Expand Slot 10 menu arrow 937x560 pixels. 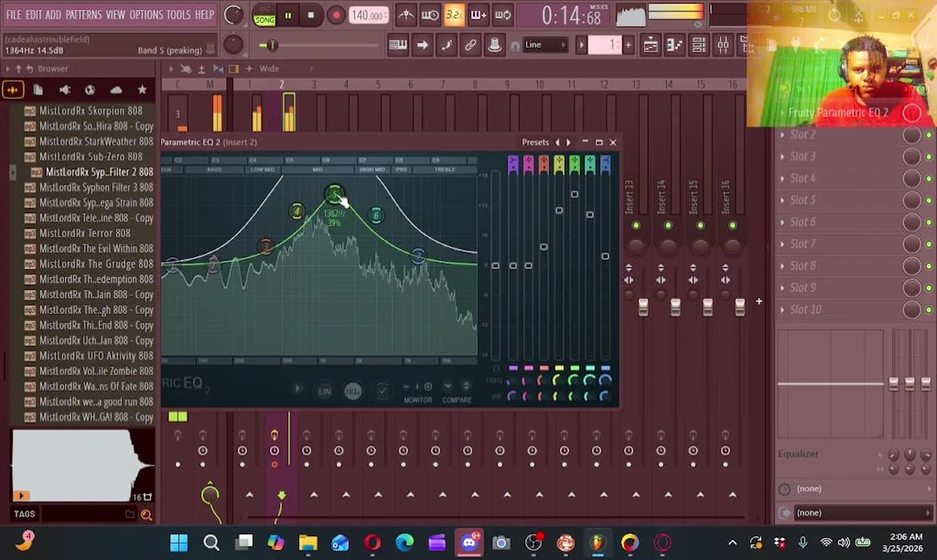783,310
